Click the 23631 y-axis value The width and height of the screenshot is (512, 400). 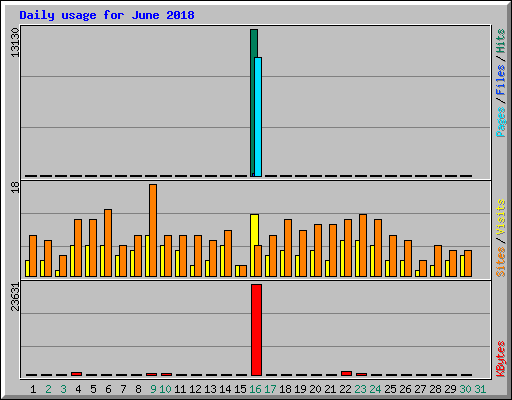15,297
